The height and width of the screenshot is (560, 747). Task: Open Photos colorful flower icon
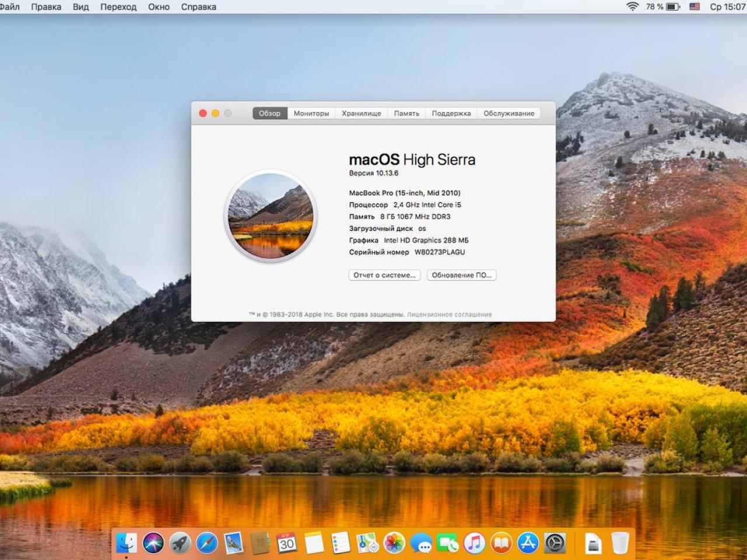395,543
